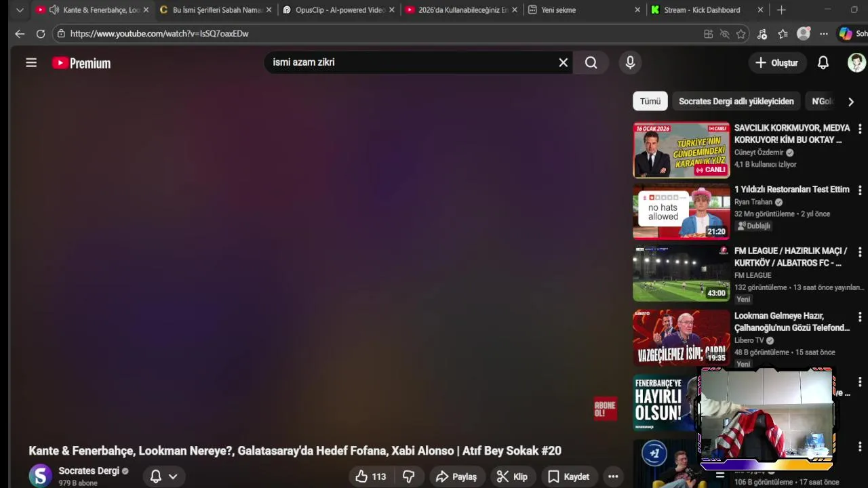The width and height of the screenshot is (868, 488).
Task: Click the Ryan Trahan channel name
Action: [x=753, y=202]
